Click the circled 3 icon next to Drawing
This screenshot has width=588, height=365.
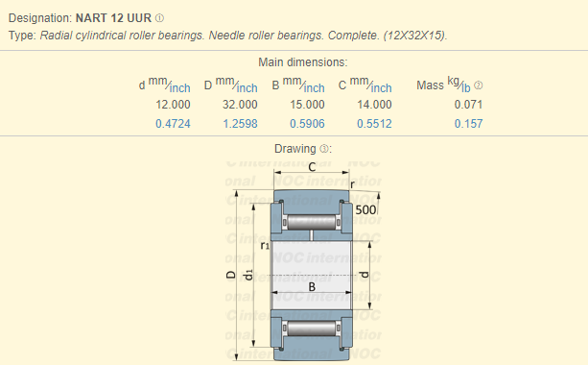click(323, 149)
